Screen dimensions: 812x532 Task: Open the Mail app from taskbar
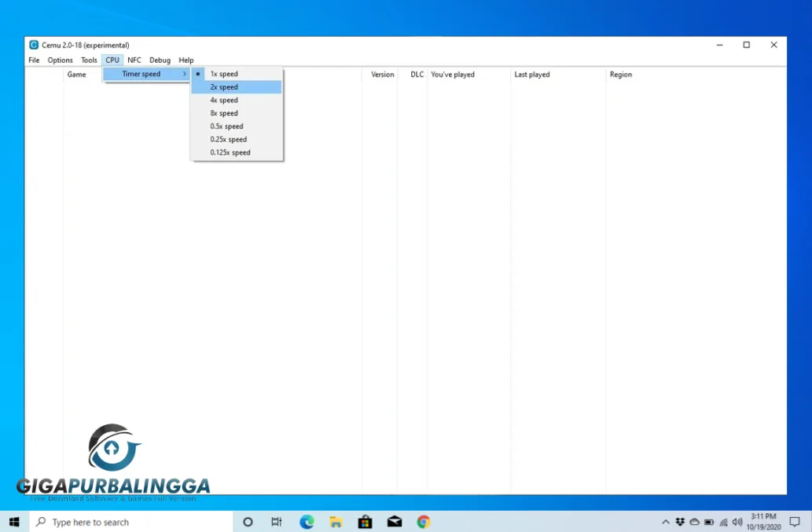point(395,522)
